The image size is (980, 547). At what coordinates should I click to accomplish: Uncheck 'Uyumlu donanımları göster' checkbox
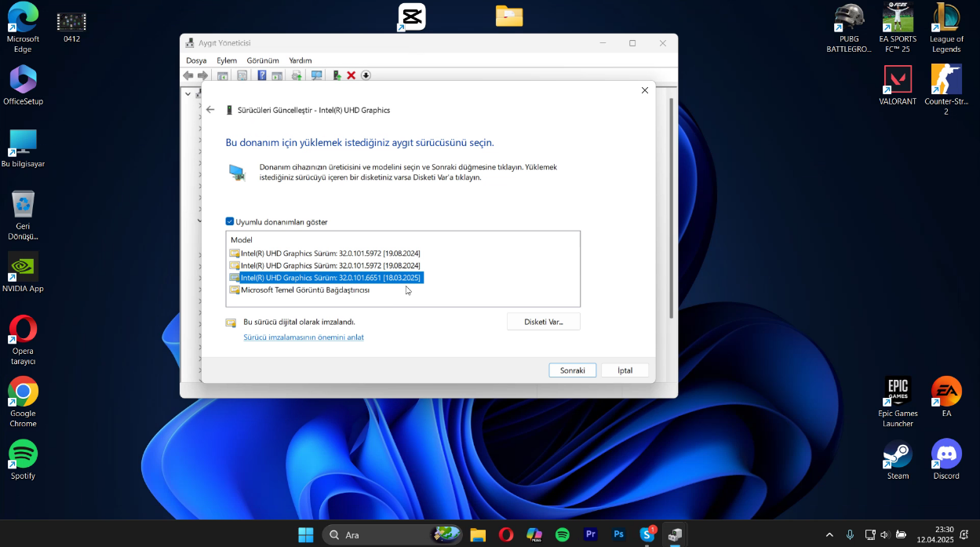click(230, 222)
